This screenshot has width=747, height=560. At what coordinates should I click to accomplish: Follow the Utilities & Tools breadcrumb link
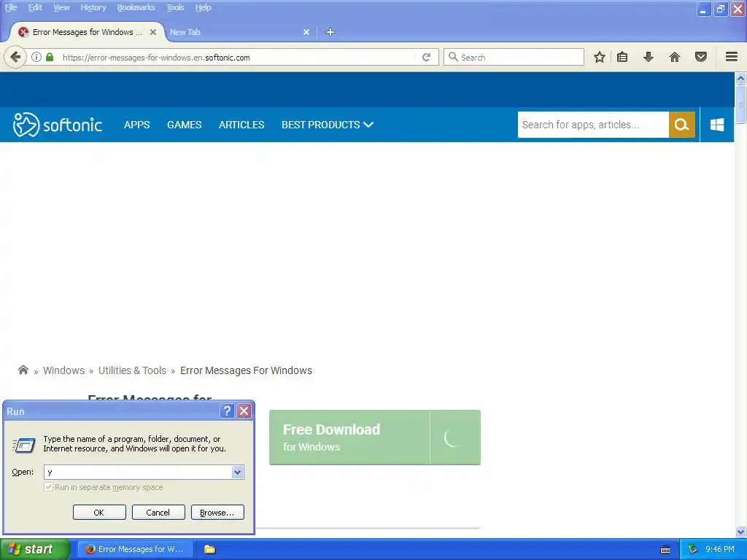click(x=132, y=370)
